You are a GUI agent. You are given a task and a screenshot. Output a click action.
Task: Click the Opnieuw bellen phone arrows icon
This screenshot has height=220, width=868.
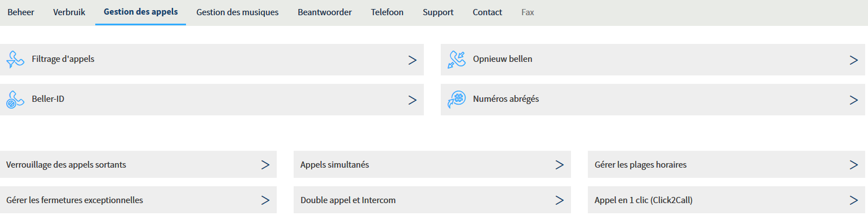coord(456,60)
